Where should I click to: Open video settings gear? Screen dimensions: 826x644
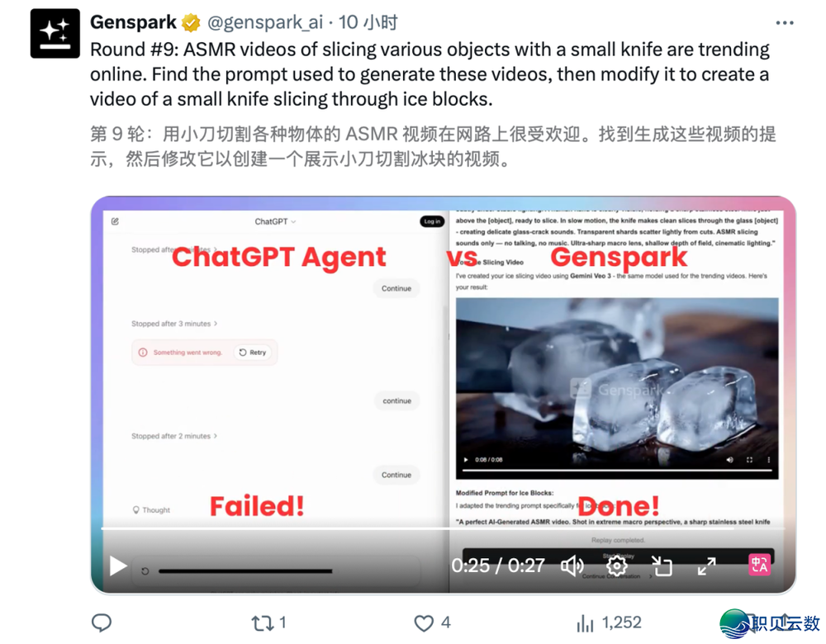click(x=616, y=566)
